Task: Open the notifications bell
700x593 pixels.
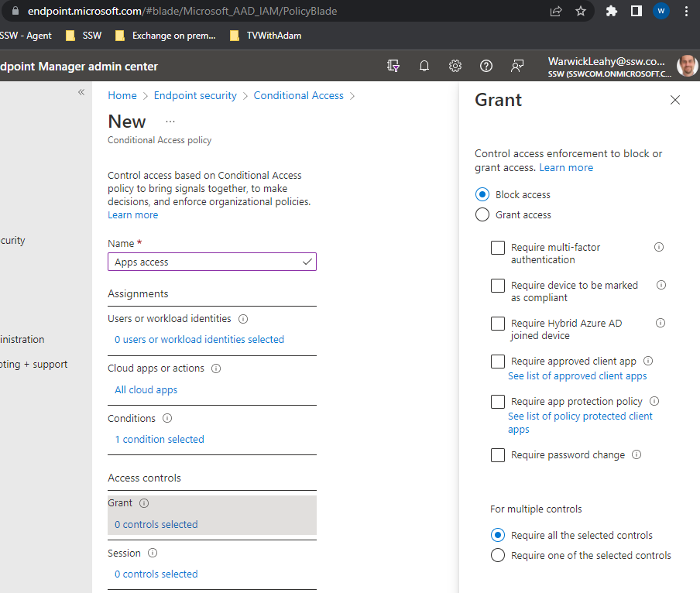Action: pos(424,66)
